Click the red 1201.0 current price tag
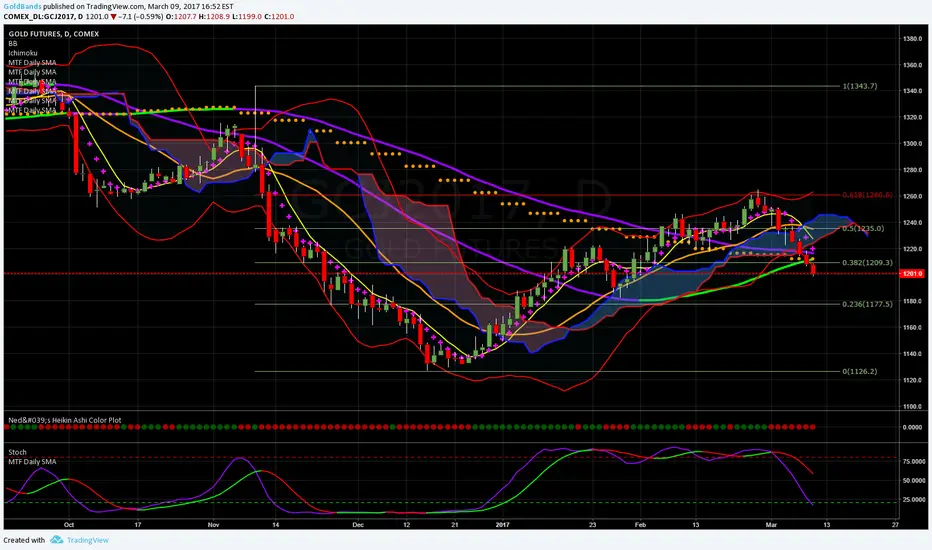Image resolution: width=932 pixels, height=550 pixels. [x=912, y=274]
